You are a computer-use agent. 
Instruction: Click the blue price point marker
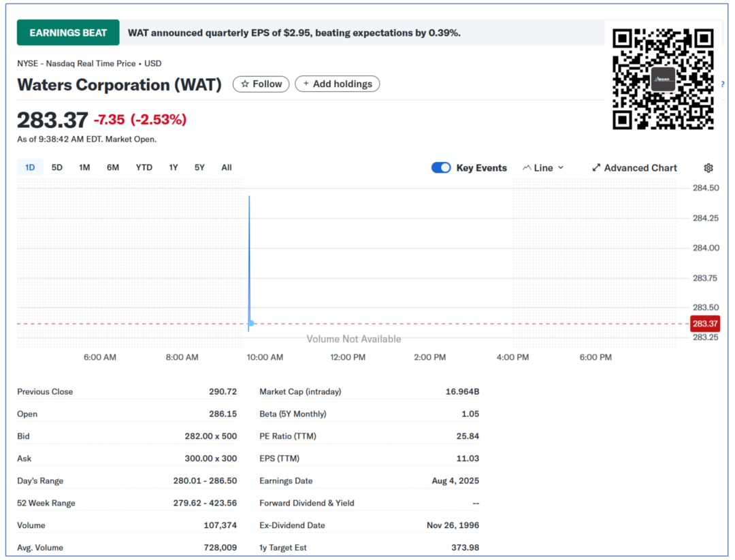tap(251, 323)
